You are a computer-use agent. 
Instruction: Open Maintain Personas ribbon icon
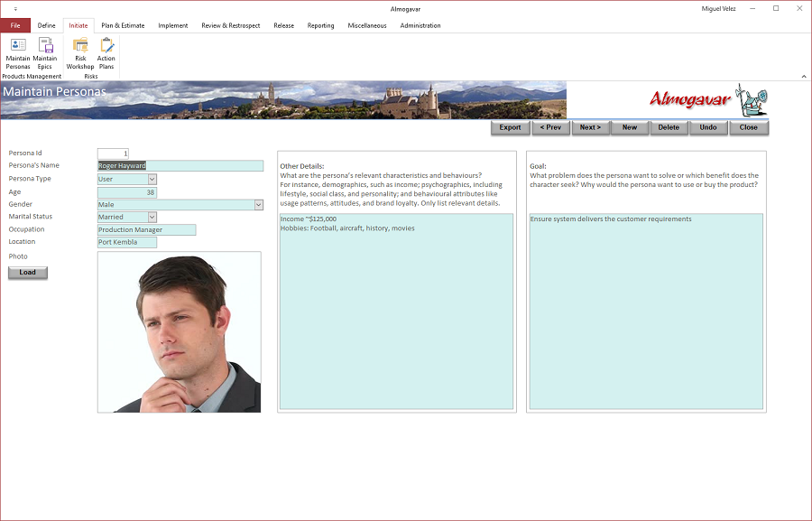pyautogui.click(x=18, y=53)
